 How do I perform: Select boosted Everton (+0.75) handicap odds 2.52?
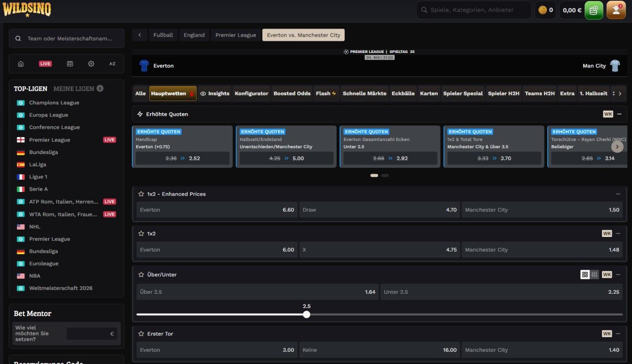[182, 158]
